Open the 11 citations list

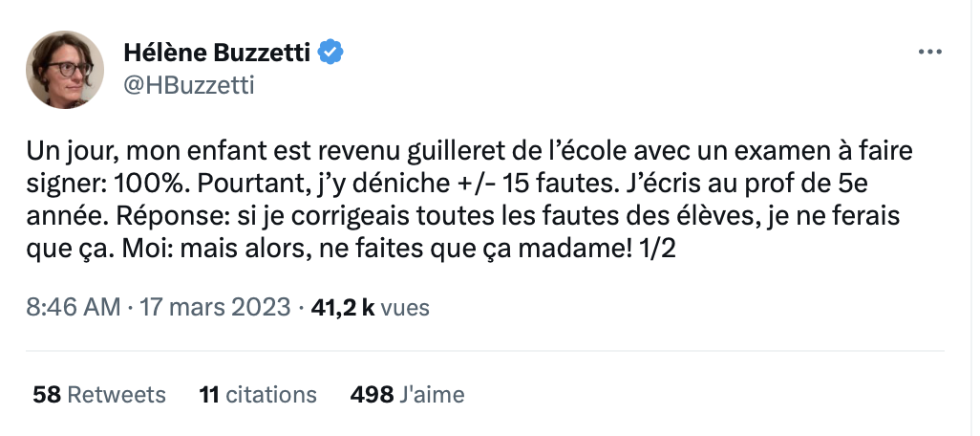tap(258, 395)
